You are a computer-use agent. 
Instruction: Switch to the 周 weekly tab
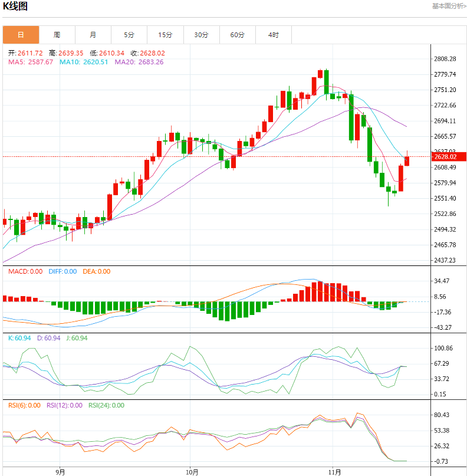[57, 35]
